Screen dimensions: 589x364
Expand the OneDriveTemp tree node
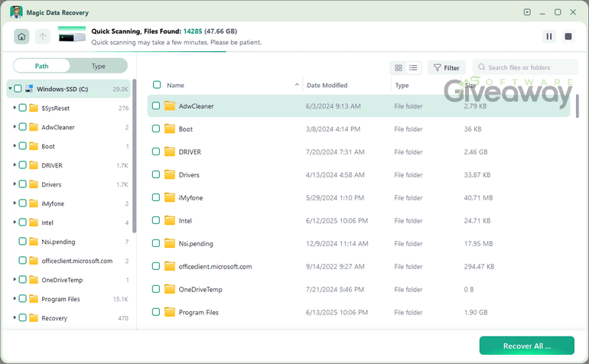click(x=15, y=280)
